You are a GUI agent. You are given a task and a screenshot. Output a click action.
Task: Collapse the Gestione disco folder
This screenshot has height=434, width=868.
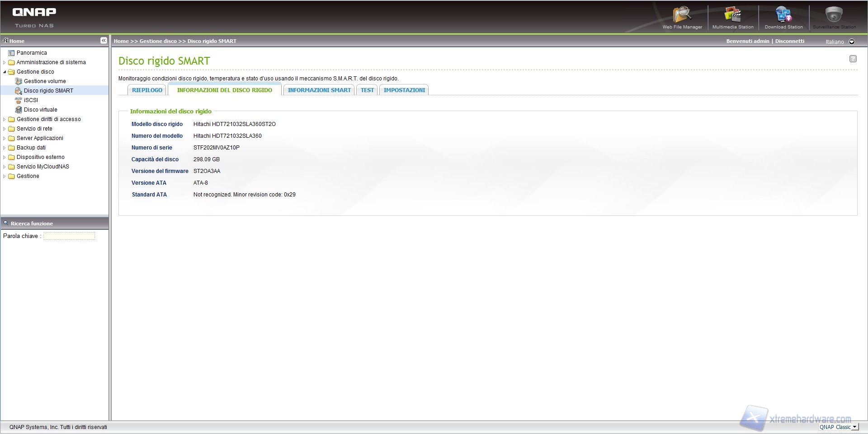5,72
